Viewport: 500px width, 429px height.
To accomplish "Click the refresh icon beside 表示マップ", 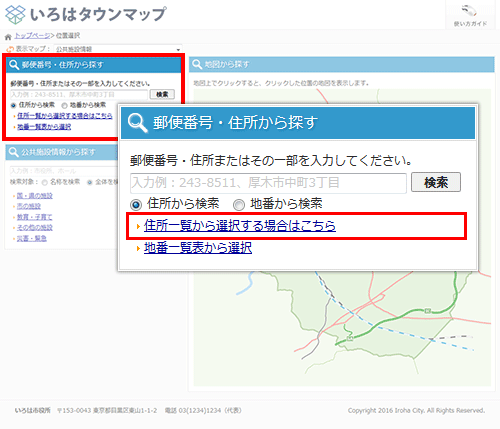I will pos(10,49).
